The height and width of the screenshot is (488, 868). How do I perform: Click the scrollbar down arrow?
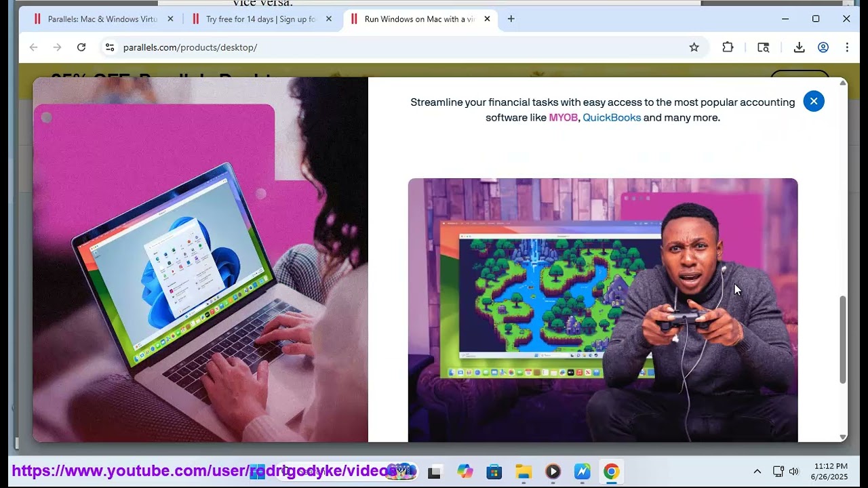[843, 437]
